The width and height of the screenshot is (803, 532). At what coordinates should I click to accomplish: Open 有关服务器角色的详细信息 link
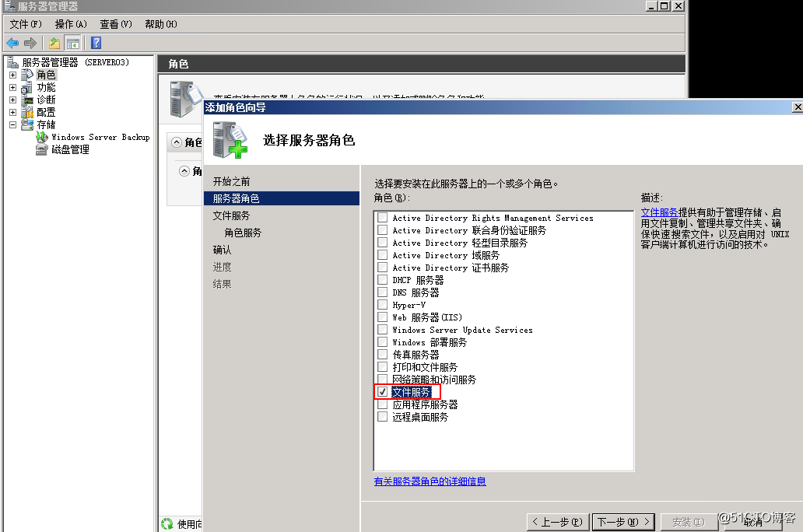(430, 481)
